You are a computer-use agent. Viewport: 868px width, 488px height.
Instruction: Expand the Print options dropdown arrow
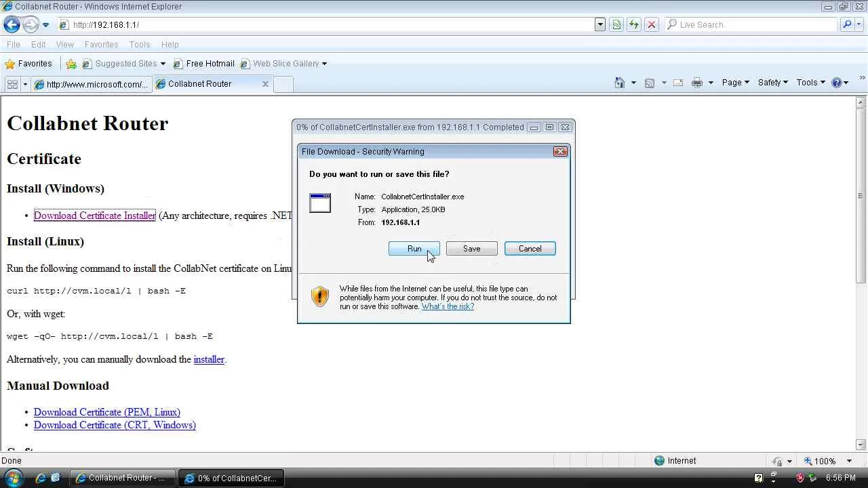[711, 83]
